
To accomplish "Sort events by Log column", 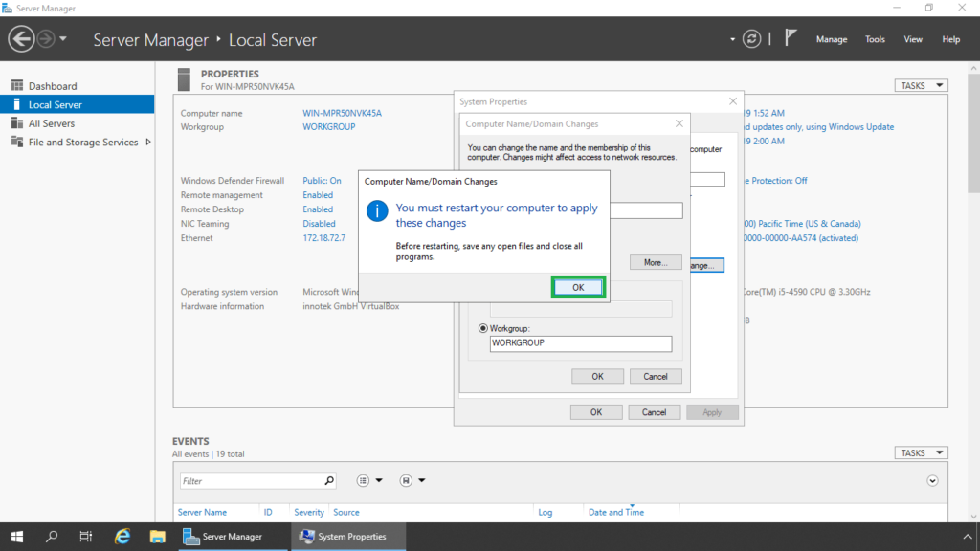I will [545, 513].
